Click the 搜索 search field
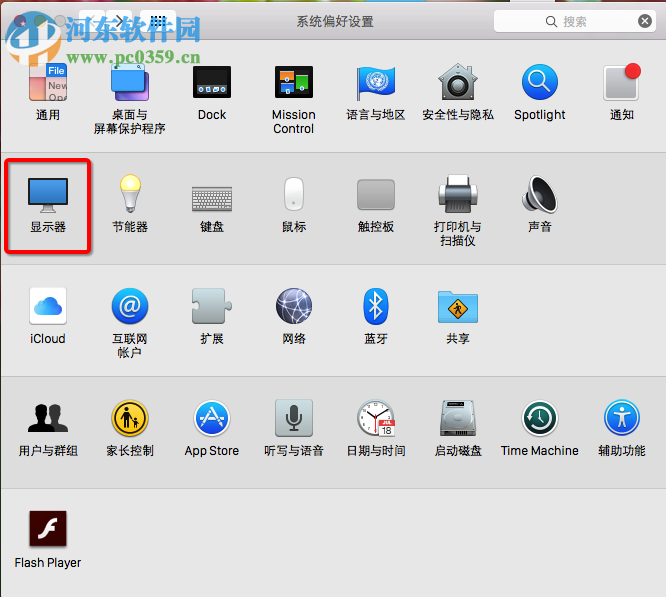Image resolution: width=666 pixels, height=597 pixels. pos(574,21)
